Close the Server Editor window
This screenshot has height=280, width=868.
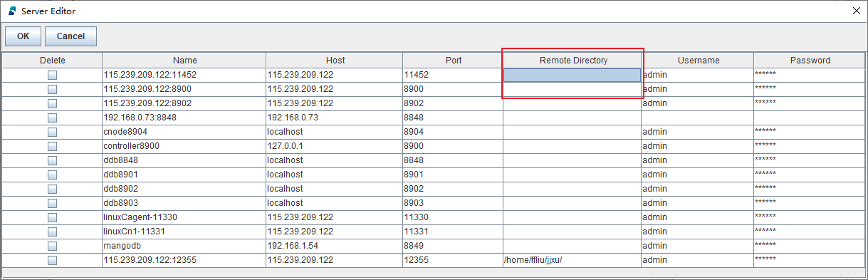(x=856, y=11)
